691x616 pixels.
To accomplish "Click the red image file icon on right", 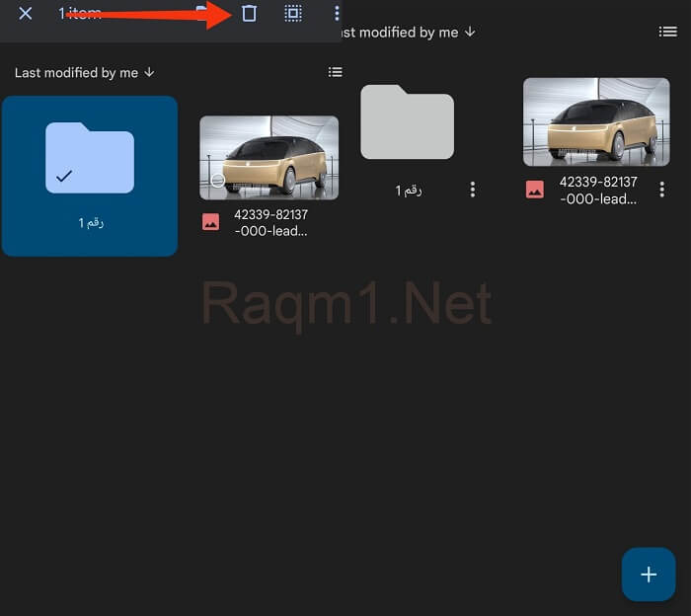I will [534, 191].
